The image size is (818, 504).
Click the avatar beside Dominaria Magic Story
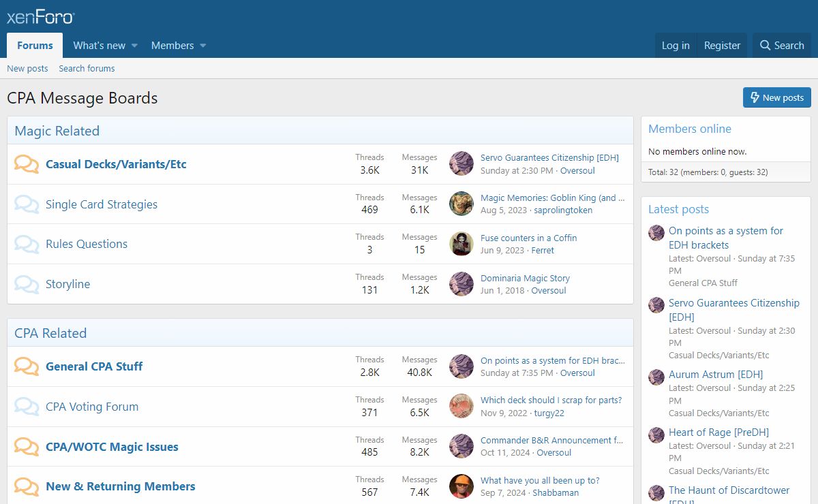(461, 284)
